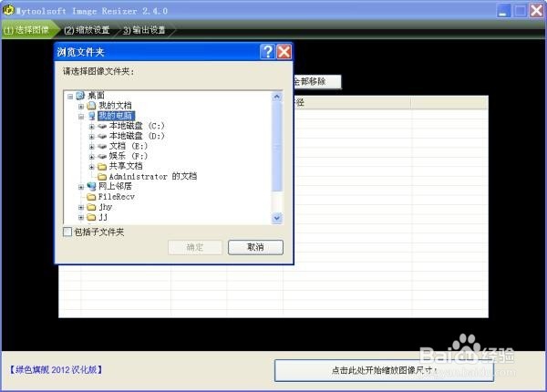This screenshot has width=547, height=392.
Task: Minimize the Image Resizer window
Action: pos(503,11)
